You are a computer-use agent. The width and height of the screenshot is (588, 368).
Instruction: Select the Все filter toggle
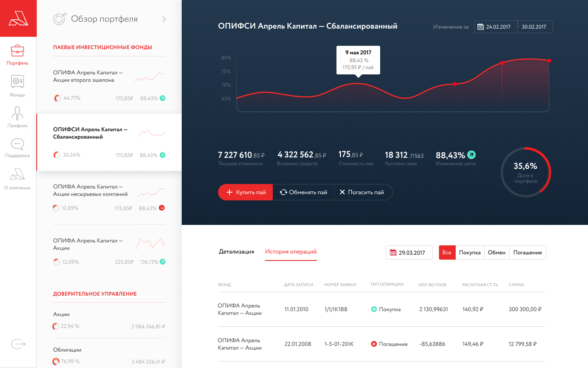click(447, 252)
